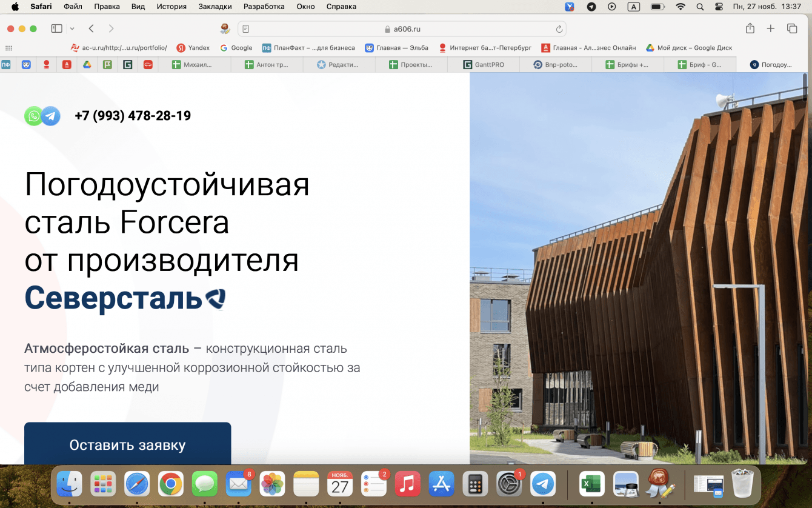Open the Разработка menu
The height and width of the screenshot is (508, 812).
pos(264,7)
